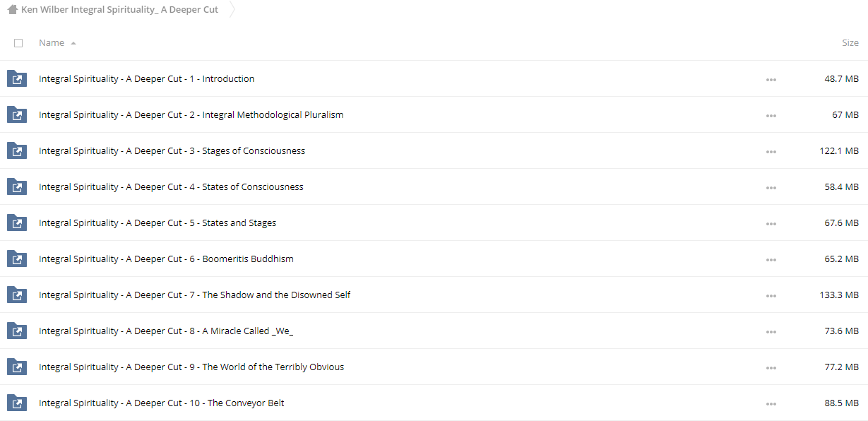Open folder 1 - Introduction
Viewport: 868px width, 421px height.
click(x=147, y=79)
